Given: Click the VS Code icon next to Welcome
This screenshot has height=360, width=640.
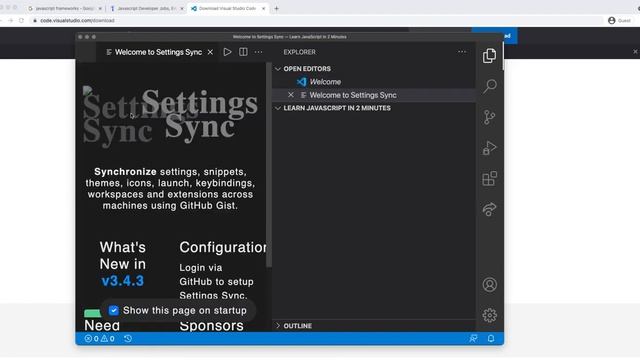Looking at the screenshot, I should point(302,82).
